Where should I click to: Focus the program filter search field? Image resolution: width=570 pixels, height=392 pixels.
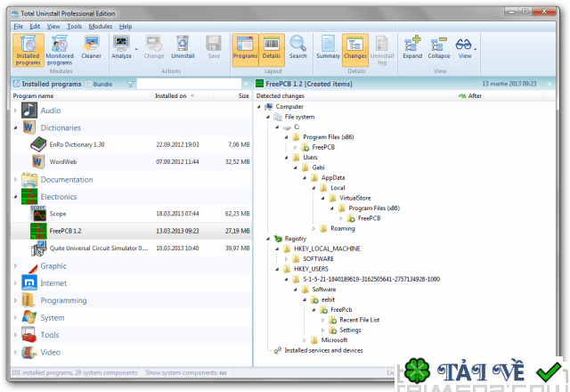(189, 84)
